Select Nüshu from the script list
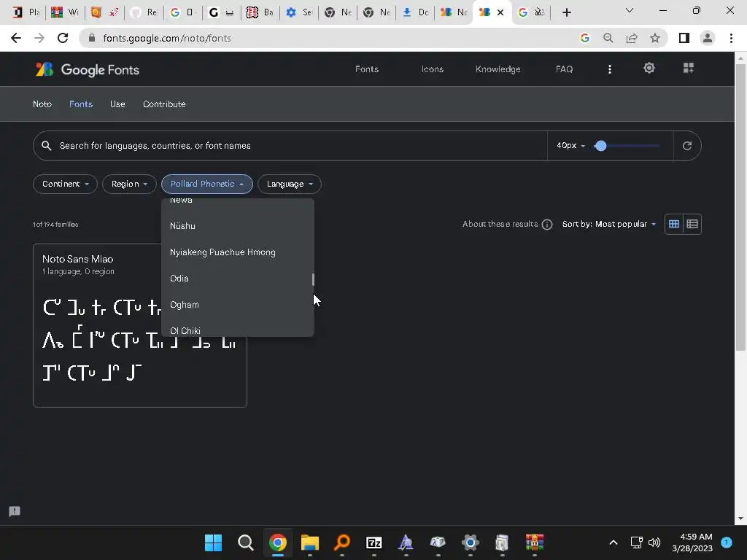The width and height of the screenshot is (747, 560). coord(237,226)
